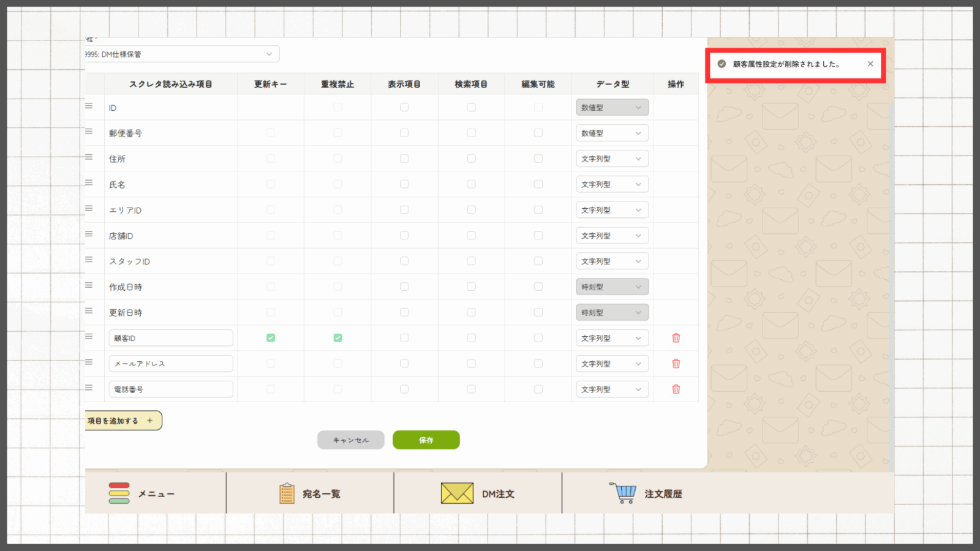Image resolution: width=980 pixels, height=551 pixels.
Task: Click the メールアドレス text field
Action: (x=171, y=364)
